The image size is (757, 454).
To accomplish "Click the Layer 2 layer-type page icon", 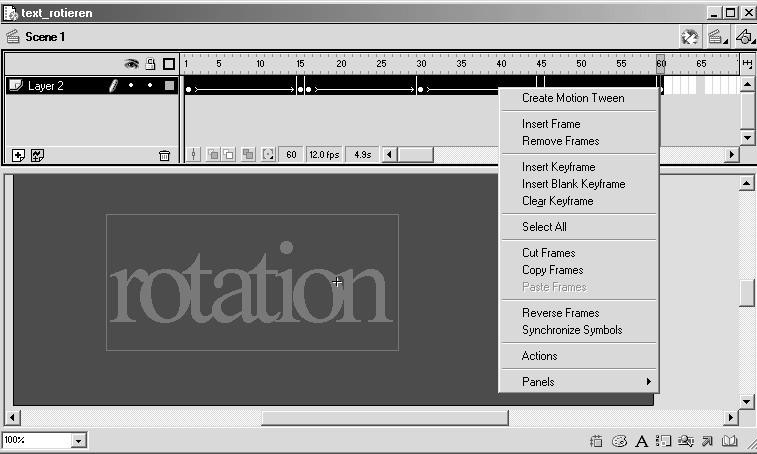I will [16, 85].
